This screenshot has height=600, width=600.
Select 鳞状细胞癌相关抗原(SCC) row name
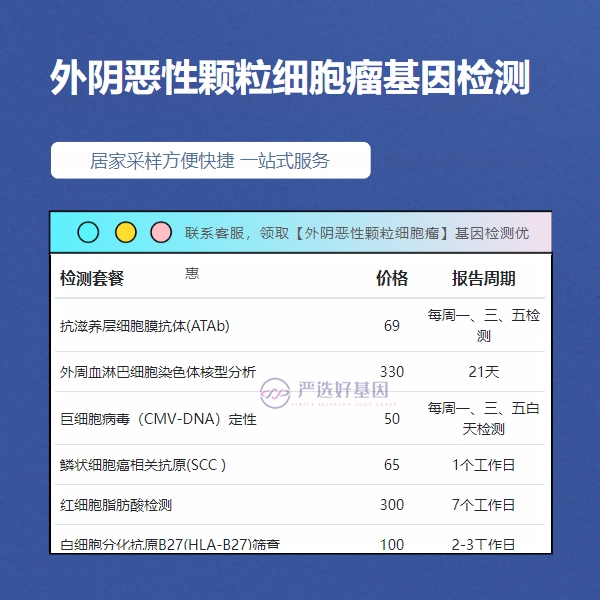click(x=143, y=465)
